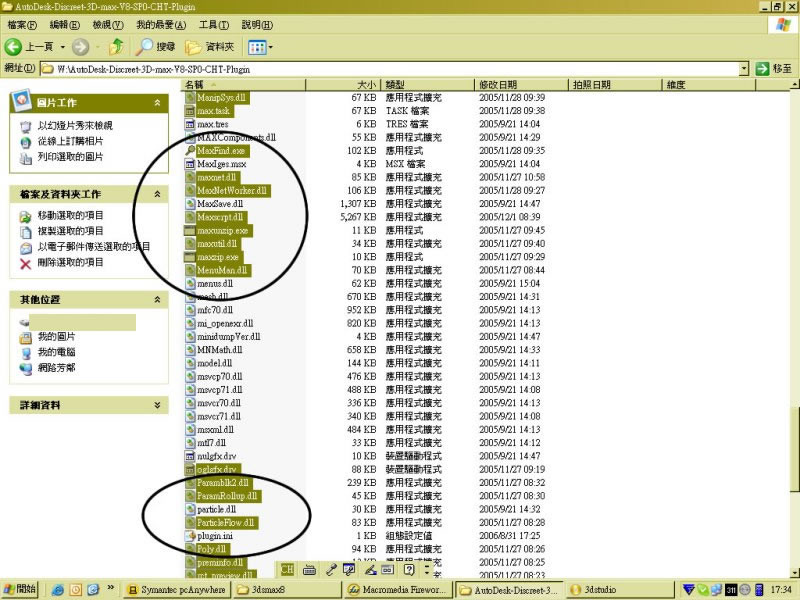Click 以幻燈片秀來檢視 link
Image resolution: width=800 pixels, height=600 pixels.
75,126
